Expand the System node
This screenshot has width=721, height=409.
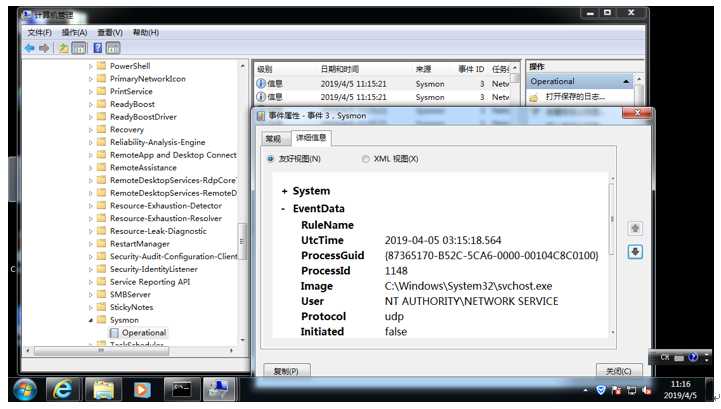coord(285,191)
